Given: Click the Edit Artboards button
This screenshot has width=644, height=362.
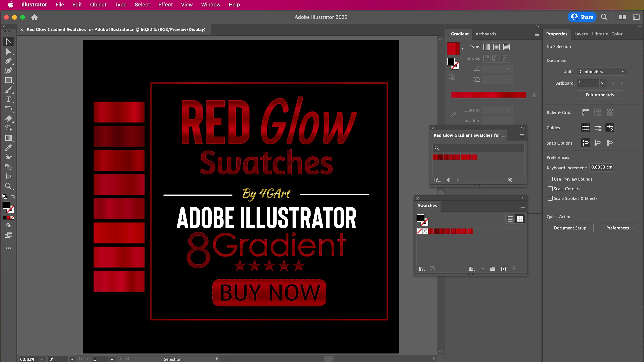Looking at the screenshot, I should 600,95.
